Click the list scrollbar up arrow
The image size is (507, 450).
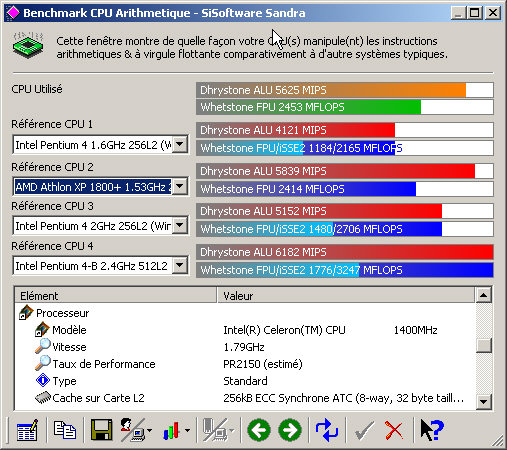[x=483, y=295]
